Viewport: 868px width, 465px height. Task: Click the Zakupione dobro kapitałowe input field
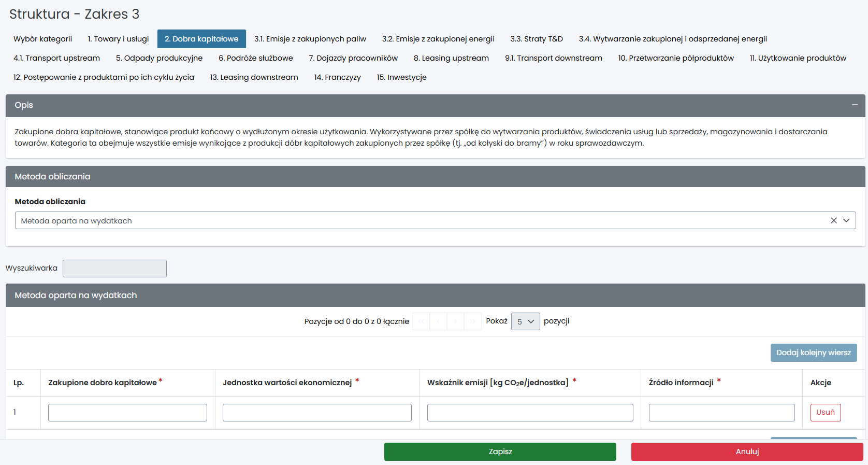(x=127, y=413)
